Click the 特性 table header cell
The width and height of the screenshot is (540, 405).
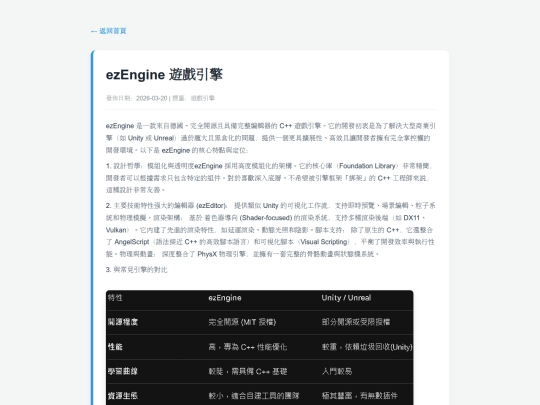(x=115, y=298)
